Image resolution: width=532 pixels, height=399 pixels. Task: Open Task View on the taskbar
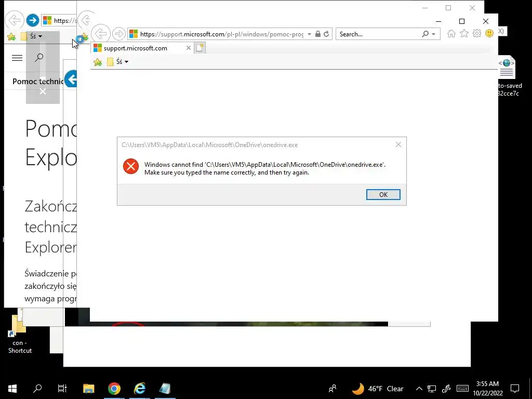[x=62, y=389]
